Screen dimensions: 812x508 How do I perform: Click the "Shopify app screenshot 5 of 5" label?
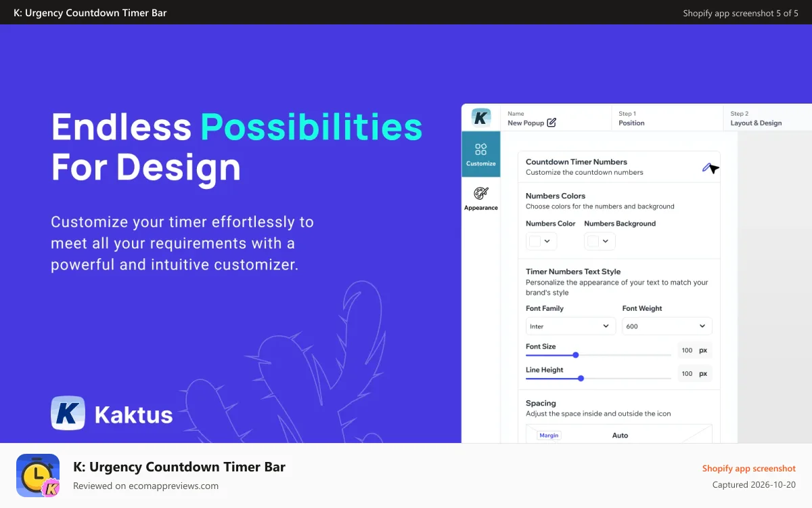point(740,13)
